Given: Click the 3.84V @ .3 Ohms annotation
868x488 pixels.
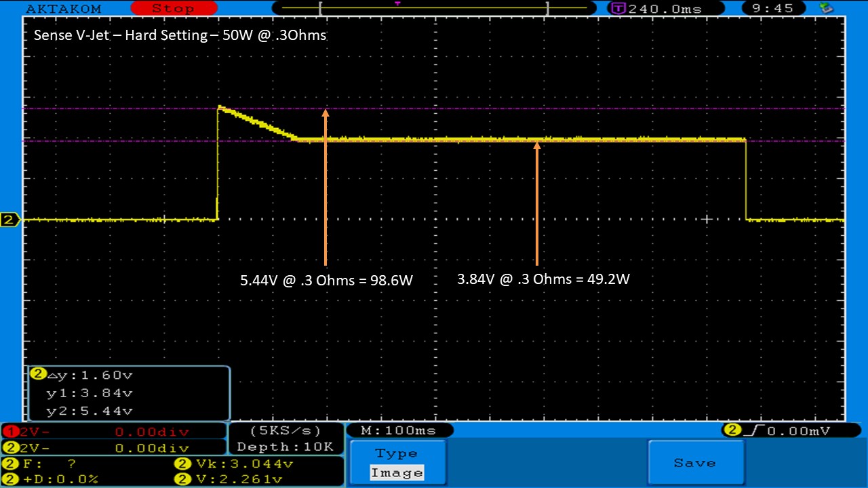Looking at the screenshot, I should click(x=543, y=279).
